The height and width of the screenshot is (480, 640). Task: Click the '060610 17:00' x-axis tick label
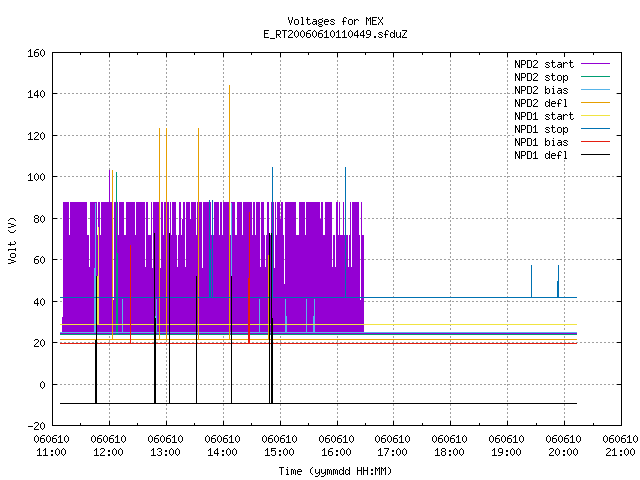pos(393,446)
